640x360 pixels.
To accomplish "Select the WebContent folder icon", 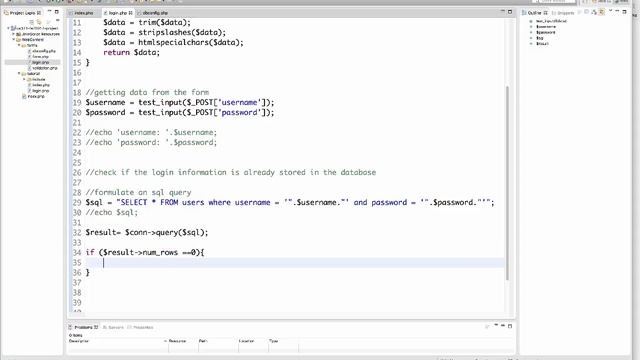I will 18,40.
